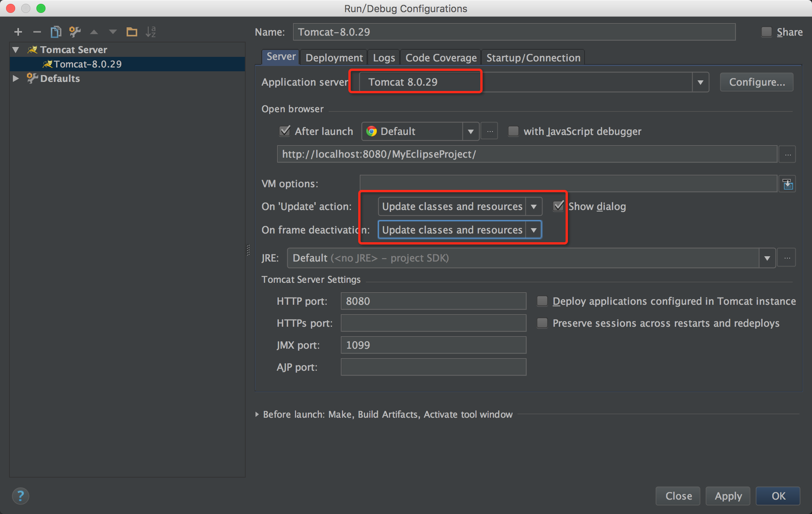Image resolution: width=812 pixels, height=514 pixels.
Task: Toggle the Share checkbox
Action: coord(767,32)
